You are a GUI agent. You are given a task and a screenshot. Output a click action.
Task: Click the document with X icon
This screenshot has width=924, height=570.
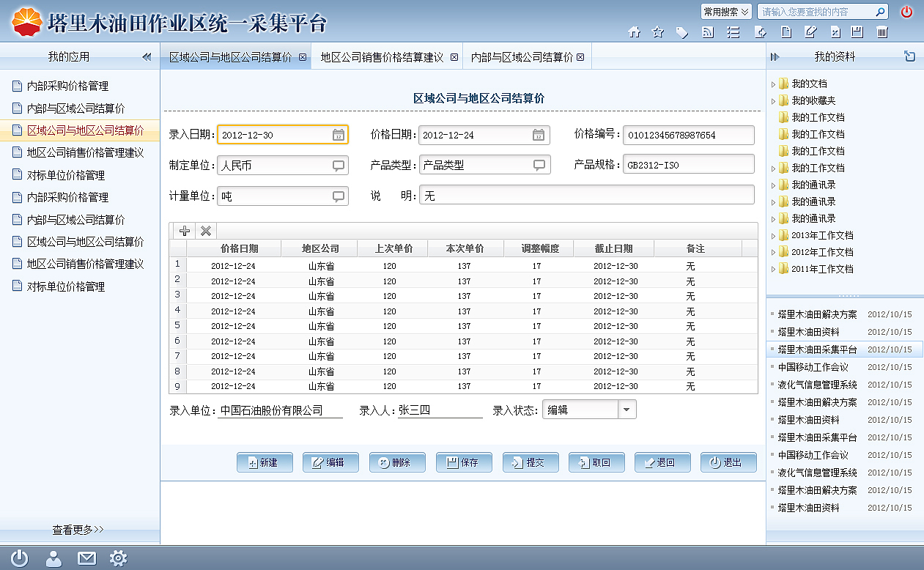pos(835,32)
